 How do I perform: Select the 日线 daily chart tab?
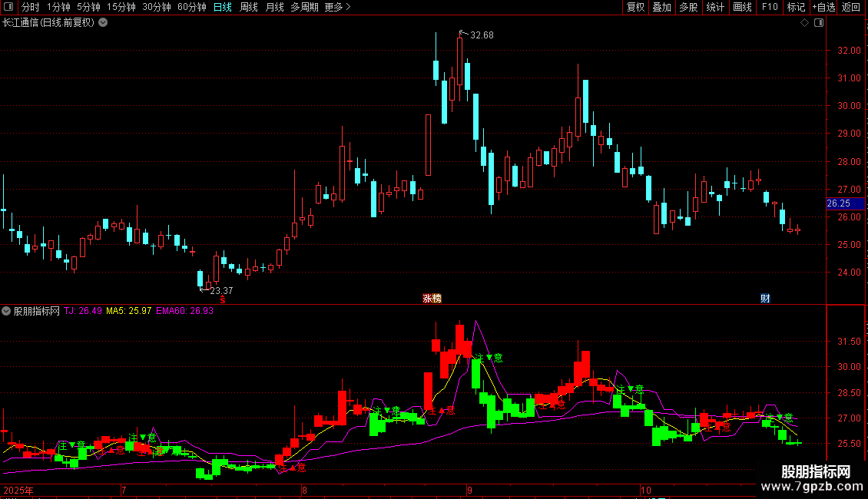223,7
